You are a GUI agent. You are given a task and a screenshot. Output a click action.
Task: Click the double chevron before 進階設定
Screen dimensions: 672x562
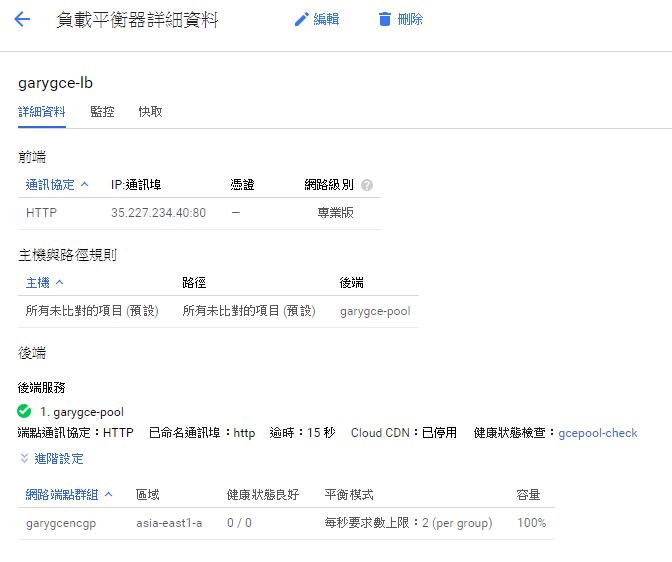click(24, 458)
